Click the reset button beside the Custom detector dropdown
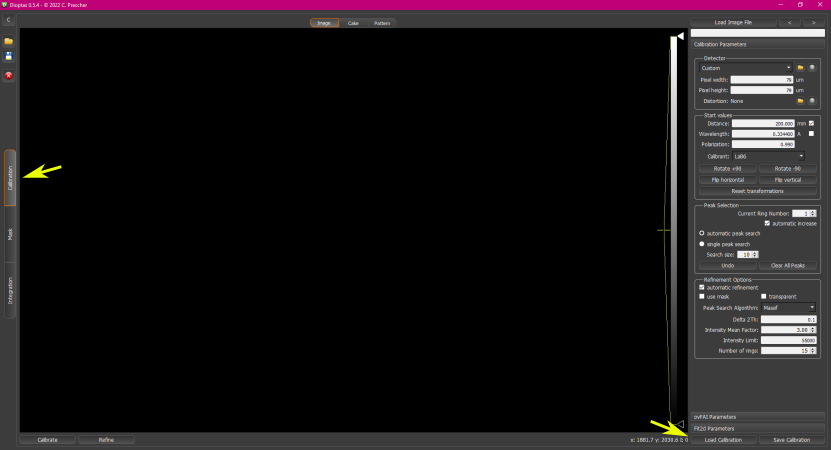831x450 pixels. pos(812,68)
